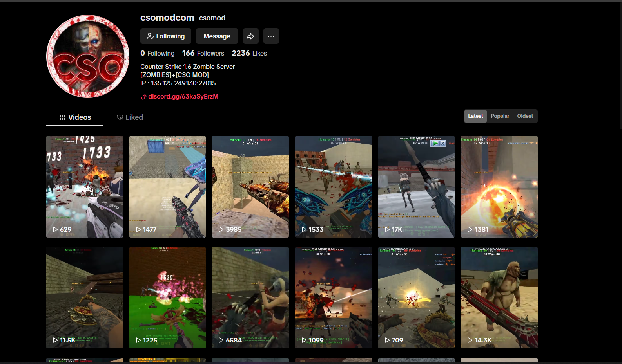
Task: Sort videos by Oldest
Action: 525,116
